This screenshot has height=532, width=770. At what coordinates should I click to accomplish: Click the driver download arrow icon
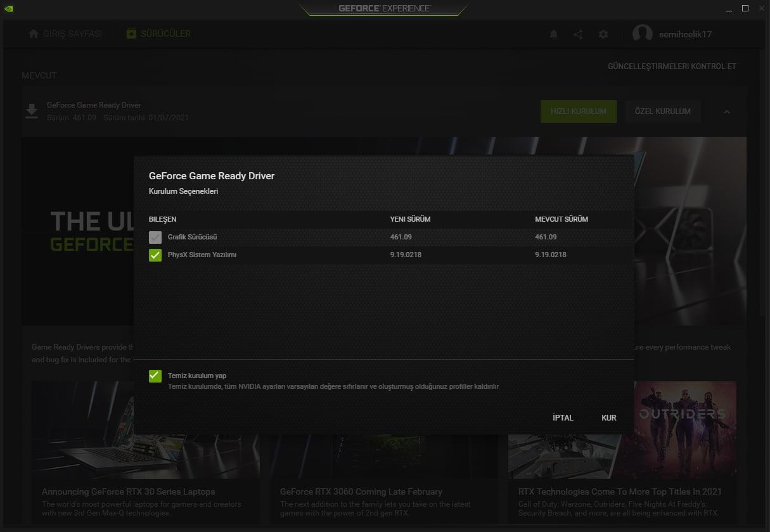click(32, 111)
